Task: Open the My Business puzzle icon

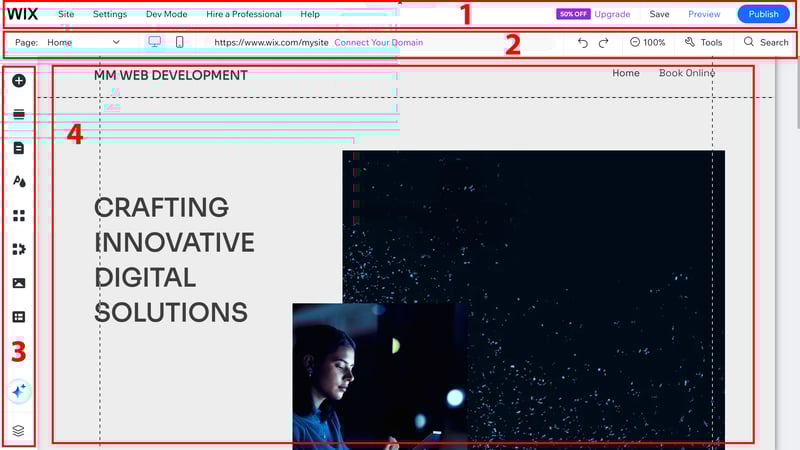Action: pyautogui.click(x=19, y=249)
